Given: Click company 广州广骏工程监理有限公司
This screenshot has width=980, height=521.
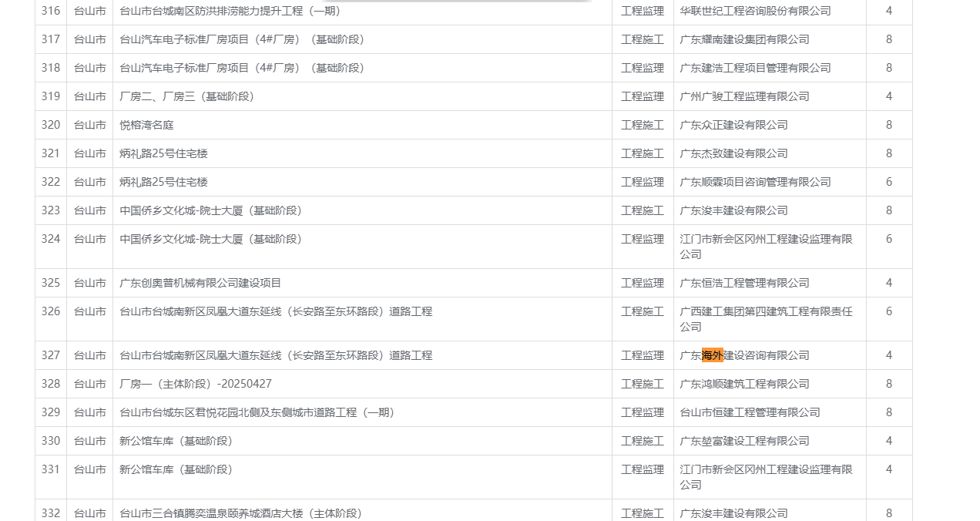Looking at the screenshot, I should pyautogui.click(x=744, y=96).
